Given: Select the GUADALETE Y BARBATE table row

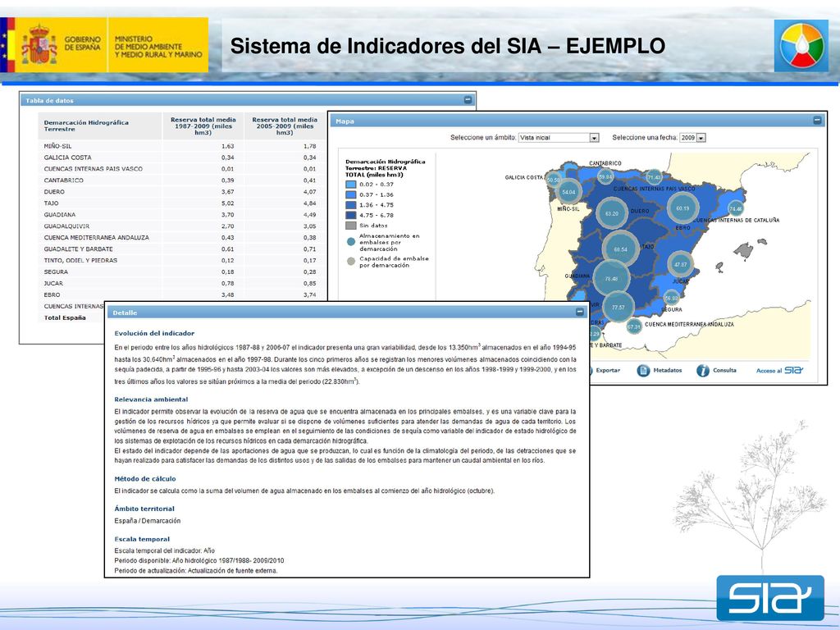Looking at the screenshot, I should coord(182,249).
